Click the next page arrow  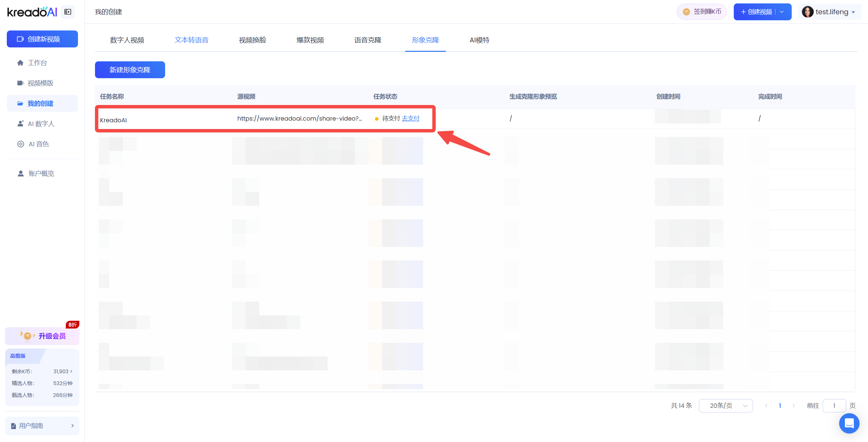(x=793, y=405)
